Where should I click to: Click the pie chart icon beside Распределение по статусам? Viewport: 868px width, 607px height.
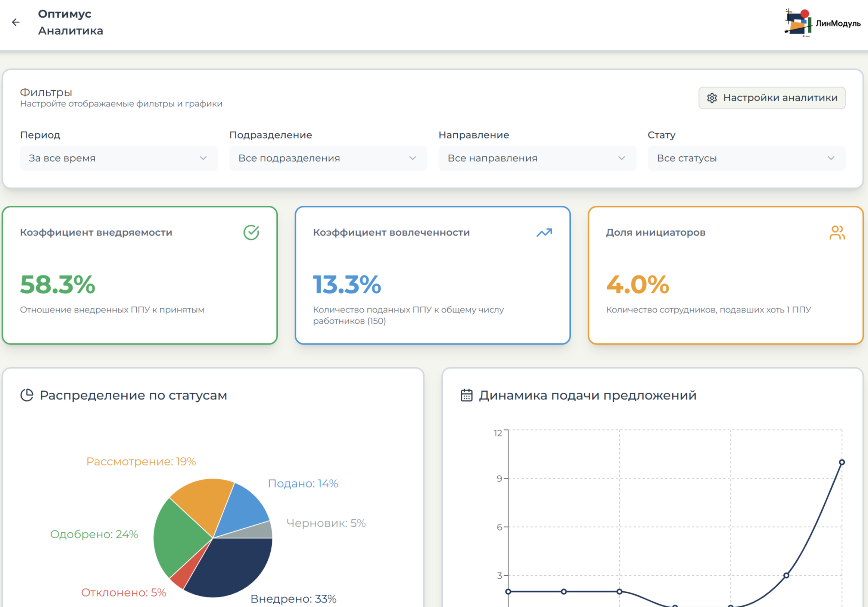(x=27, y=395)
